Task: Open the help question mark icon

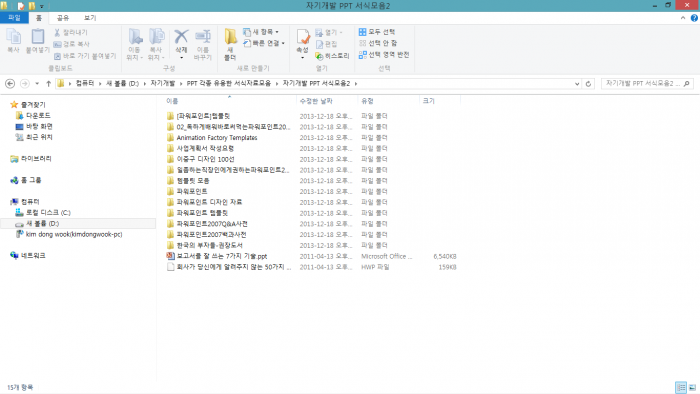Action: [694, 18]
